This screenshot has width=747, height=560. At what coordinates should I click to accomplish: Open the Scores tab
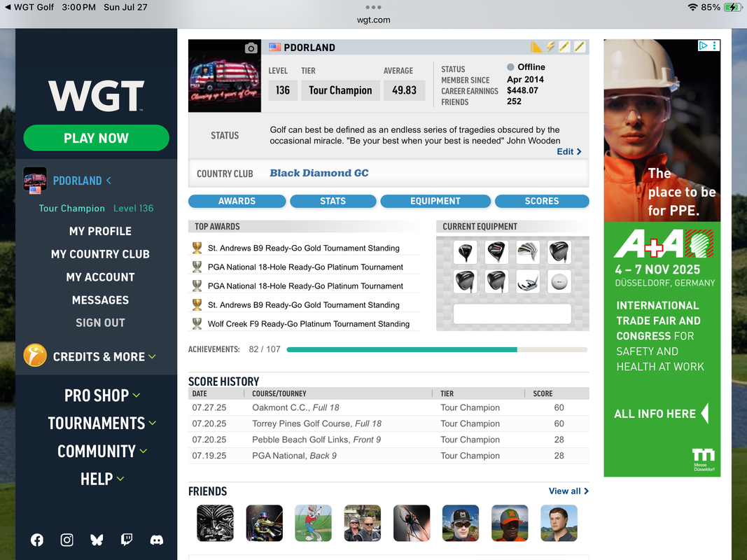pos(542,201)
